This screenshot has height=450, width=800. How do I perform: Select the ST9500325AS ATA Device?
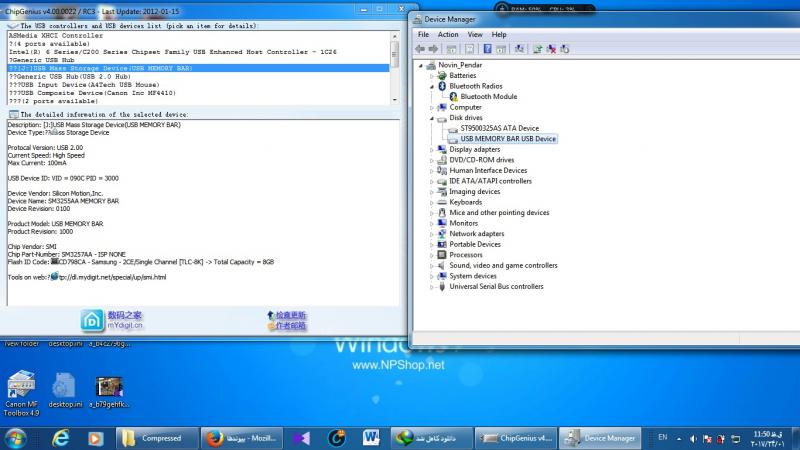point(499,128)
